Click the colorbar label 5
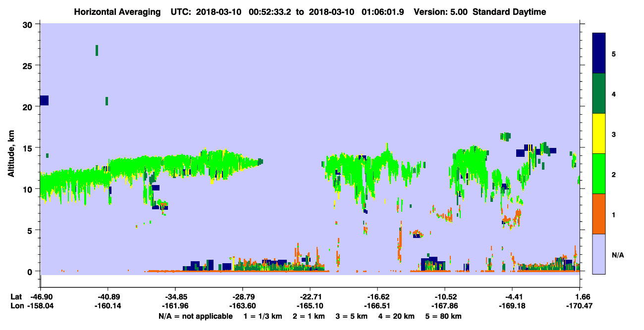Screen dimensions: 644x330 point(614,53)
